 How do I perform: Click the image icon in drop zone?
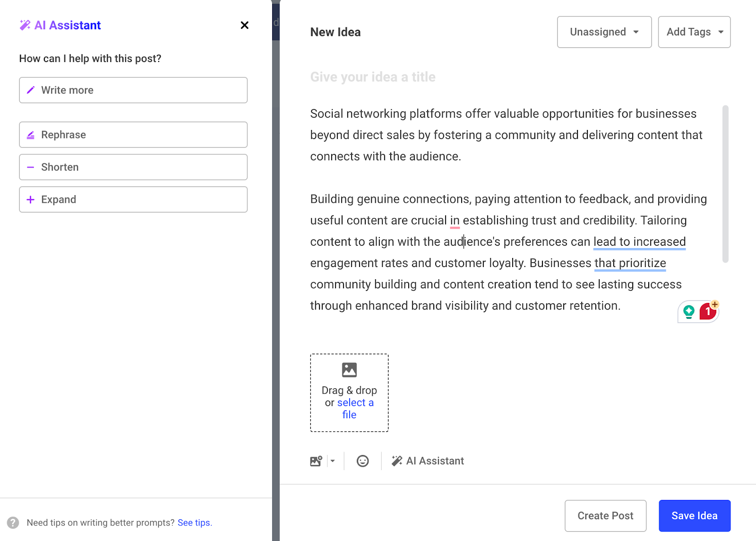click(x=349, y=369)
